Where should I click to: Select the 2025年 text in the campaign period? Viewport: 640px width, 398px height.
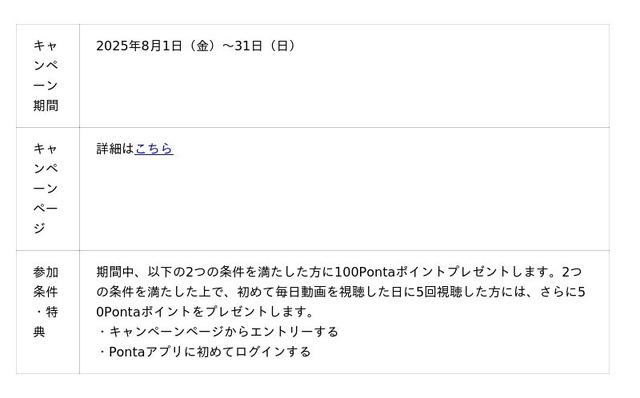[118, 46]
